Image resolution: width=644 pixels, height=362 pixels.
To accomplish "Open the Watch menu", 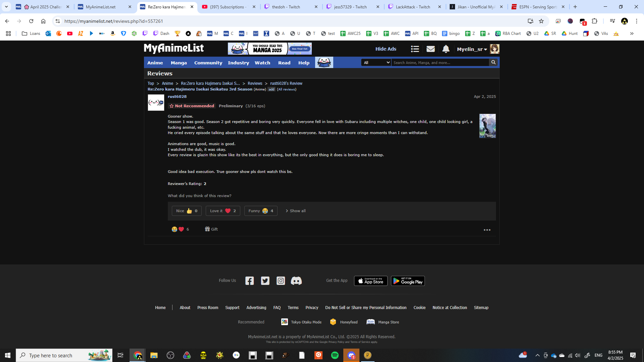I will [262, 63].
